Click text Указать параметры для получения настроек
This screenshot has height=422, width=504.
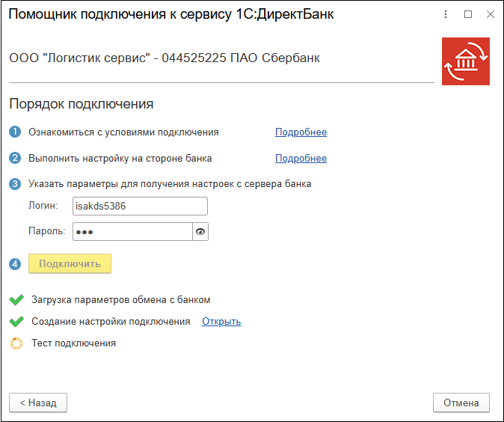(170, 183)
